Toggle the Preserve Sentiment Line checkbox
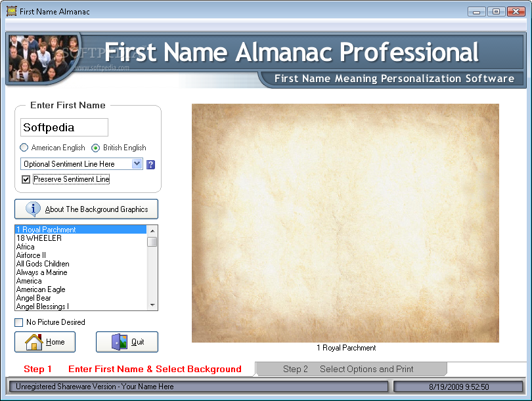 [x=26, y=179]
